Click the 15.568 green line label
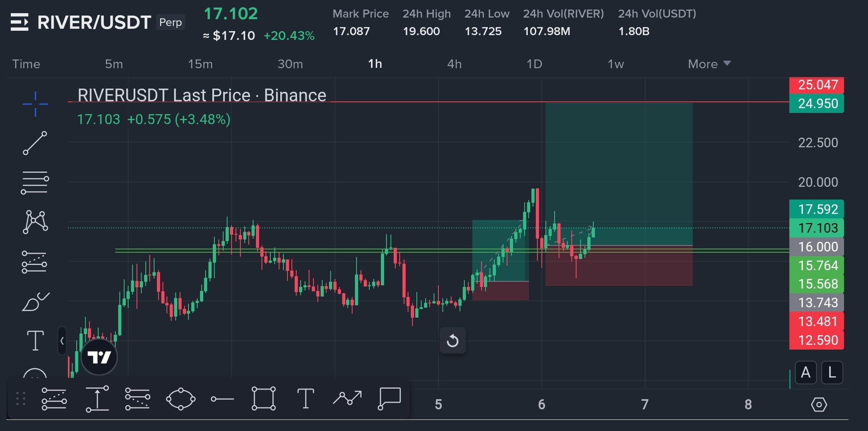The image size is (868, 431). (817, 284)
